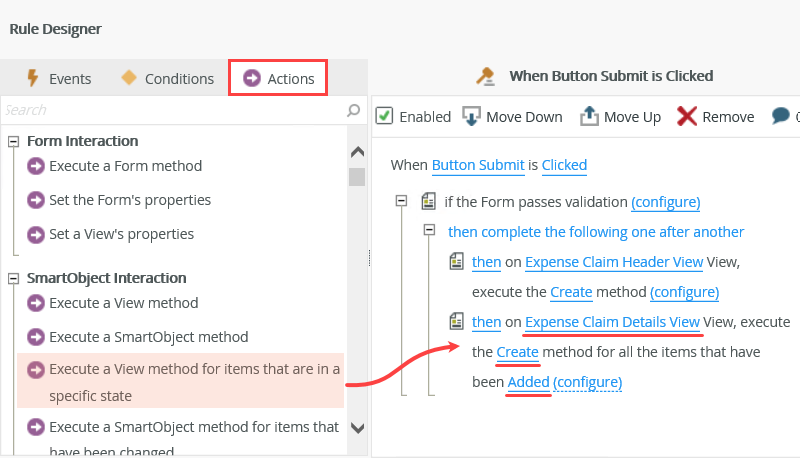The width and height of the screenshot is (800, 458).
Task: Switch to the Events tab
Action: pyautogui.click(x=58, y=78)
